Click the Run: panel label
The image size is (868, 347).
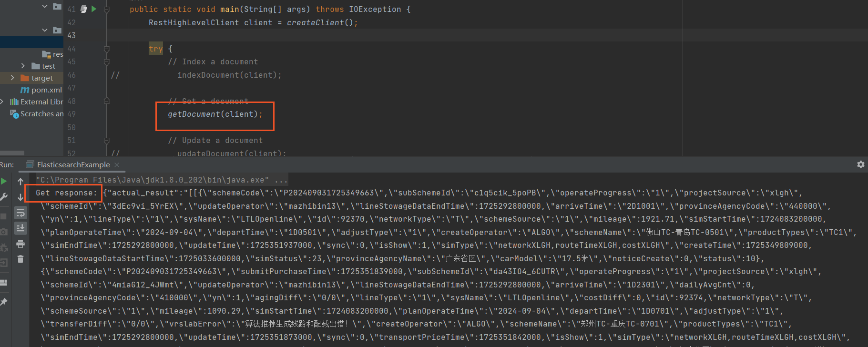click(x=7, y=165)
